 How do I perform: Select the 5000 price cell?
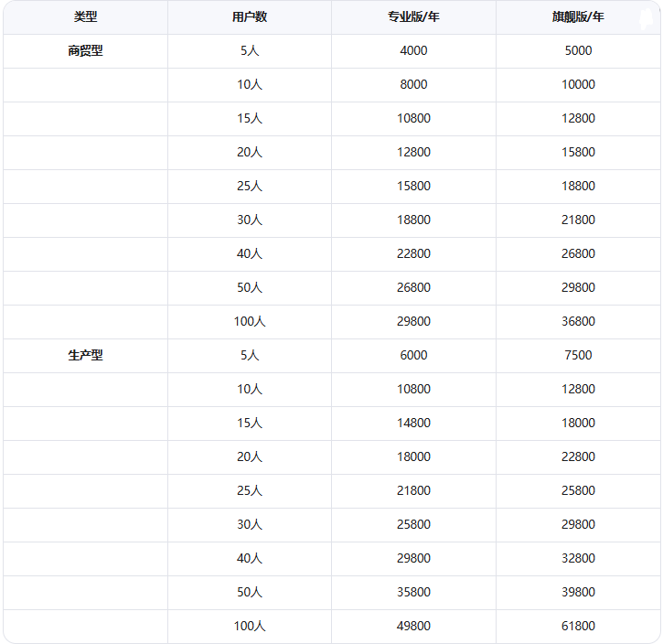tap(578, 50)
